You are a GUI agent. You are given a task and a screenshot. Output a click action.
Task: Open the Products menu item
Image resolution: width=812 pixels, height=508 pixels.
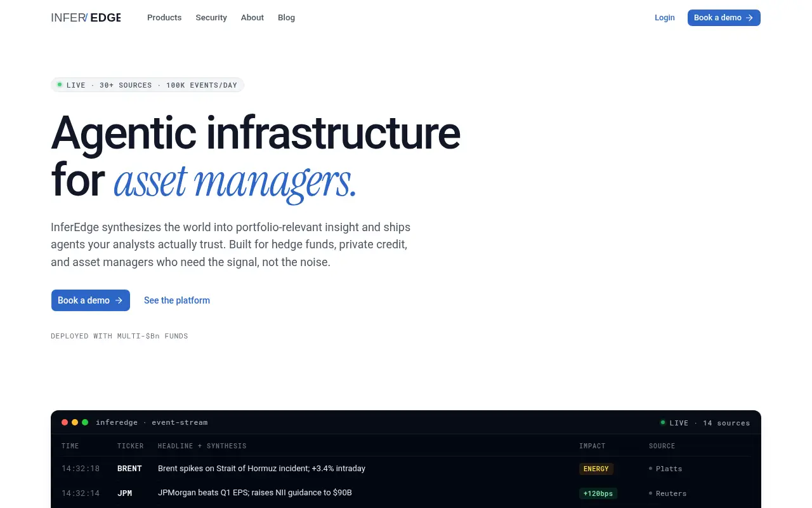tap(164, 18)
